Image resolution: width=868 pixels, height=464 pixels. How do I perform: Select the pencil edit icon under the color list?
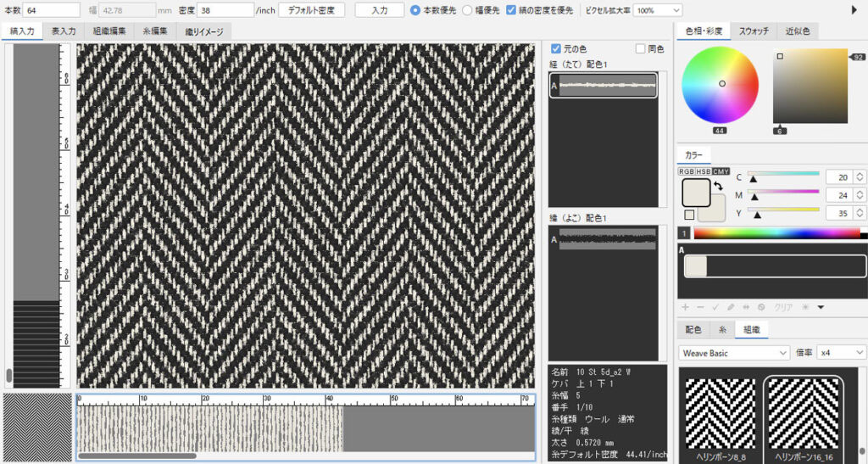pos(731,307)
